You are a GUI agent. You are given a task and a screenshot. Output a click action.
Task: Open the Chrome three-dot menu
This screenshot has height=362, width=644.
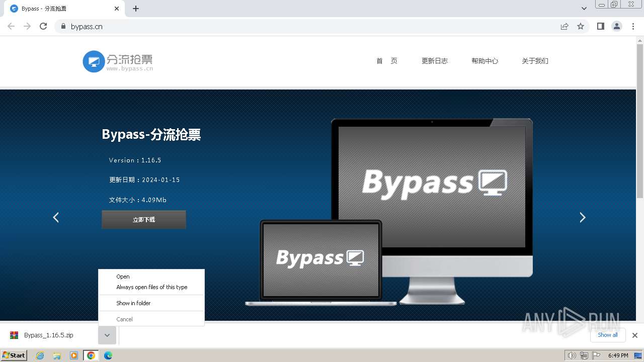633,26
